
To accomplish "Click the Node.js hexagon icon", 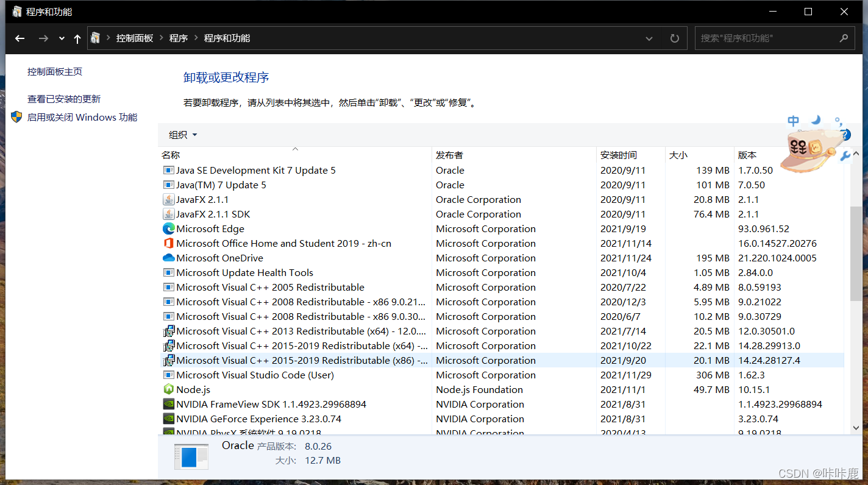I will (x=169, y=390).
